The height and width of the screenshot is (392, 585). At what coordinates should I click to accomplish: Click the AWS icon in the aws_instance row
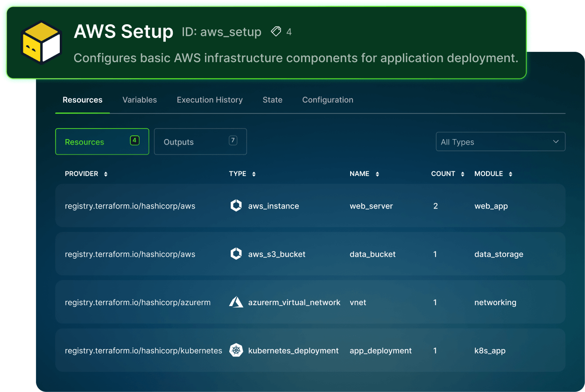coord(236,206)
